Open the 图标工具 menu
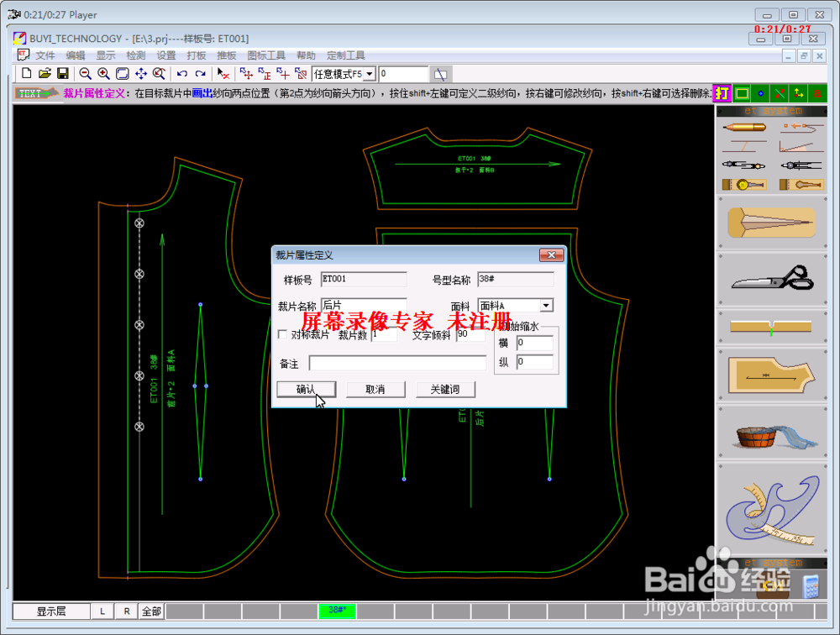 pyautogui.click(x=266, y=55)
